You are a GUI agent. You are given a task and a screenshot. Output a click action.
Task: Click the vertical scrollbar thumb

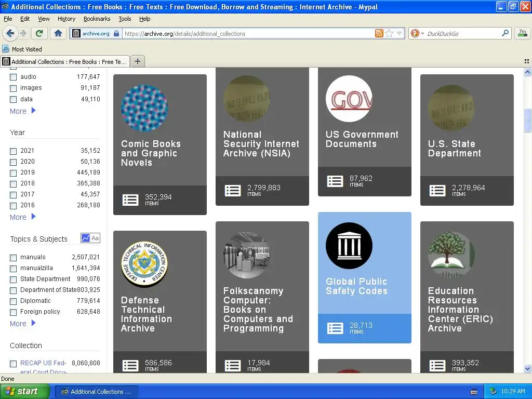tap(527, 120)
